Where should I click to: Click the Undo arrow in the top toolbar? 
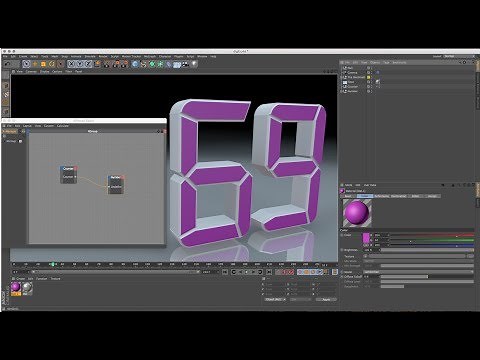pos(7,64)
